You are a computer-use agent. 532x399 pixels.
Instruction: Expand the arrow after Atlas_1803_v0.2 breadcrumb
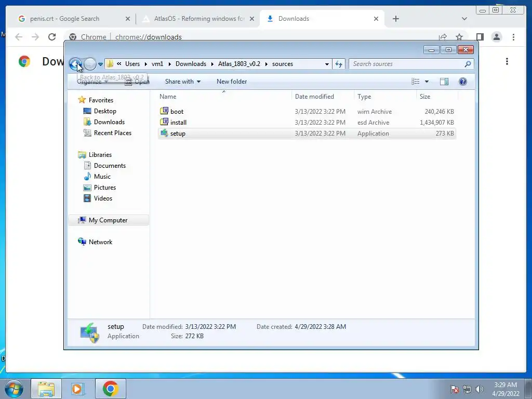point(267,64)
